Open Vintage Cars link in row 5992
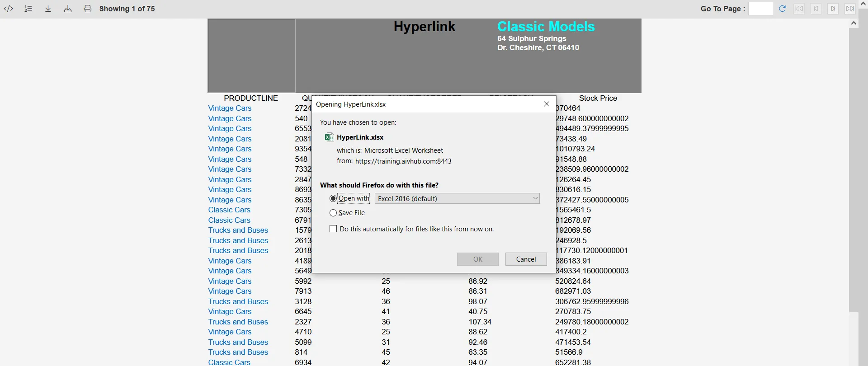This screenshot has width=868, height=366. [230, 281]
